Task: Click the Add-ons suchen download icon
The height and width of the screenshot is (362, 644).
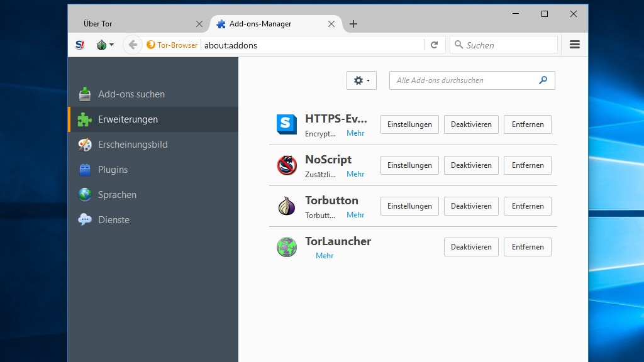Action: 85,94
